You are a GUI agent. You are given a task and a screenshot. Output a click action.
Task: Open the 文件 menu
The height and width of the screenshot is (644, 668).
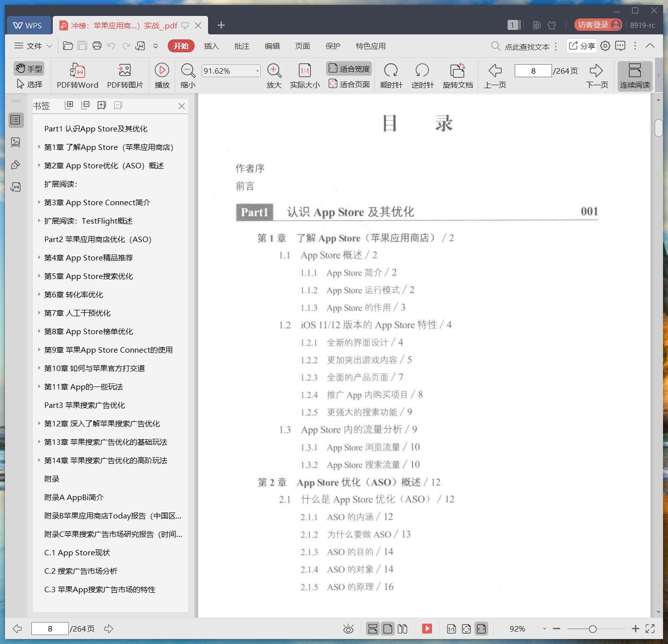click(x=33, y=46)
